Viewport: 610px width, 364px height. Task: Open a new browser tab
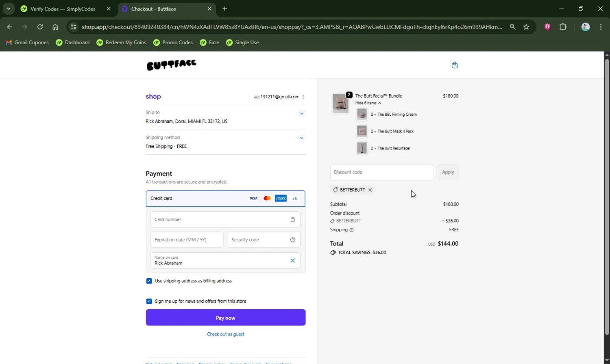[224, 9]
